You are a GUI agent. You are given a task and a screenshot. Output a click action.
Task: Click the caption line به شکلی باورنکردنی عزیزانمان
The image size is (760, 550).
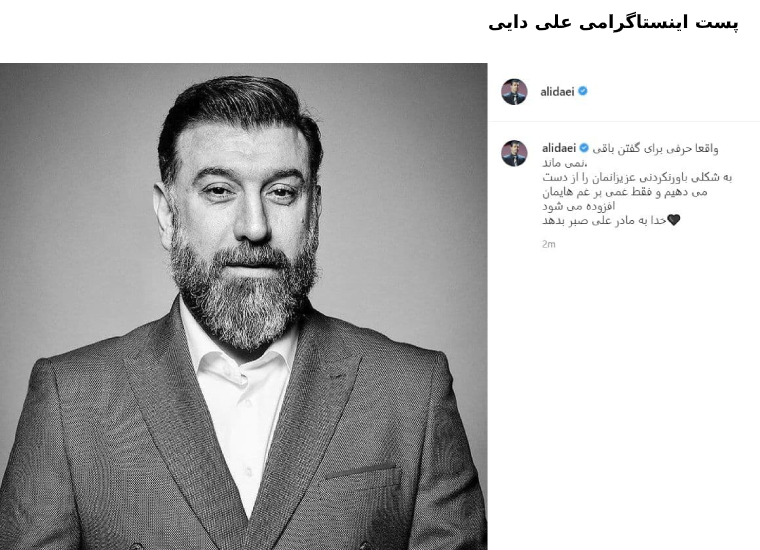[x=637, y=177]
